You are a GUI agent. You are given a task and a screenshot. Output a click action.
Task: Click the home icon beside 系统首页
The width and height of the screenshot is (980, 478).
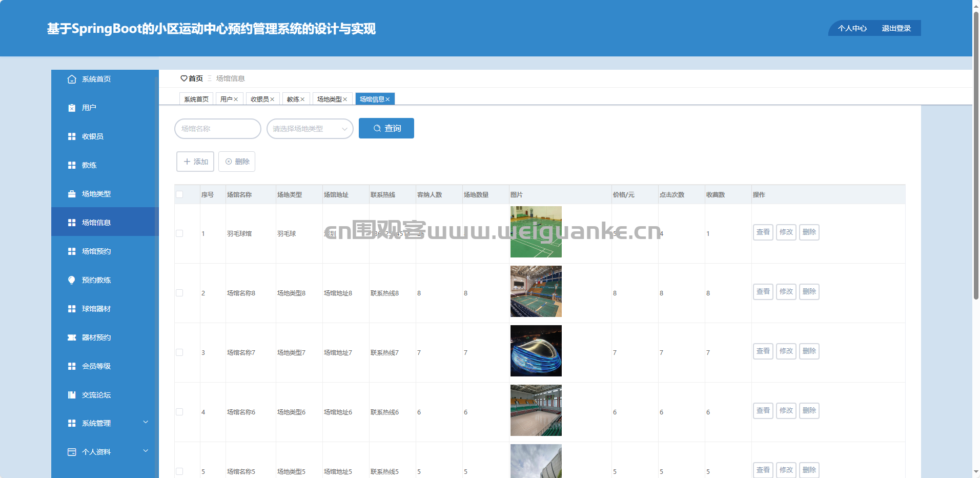72,79
